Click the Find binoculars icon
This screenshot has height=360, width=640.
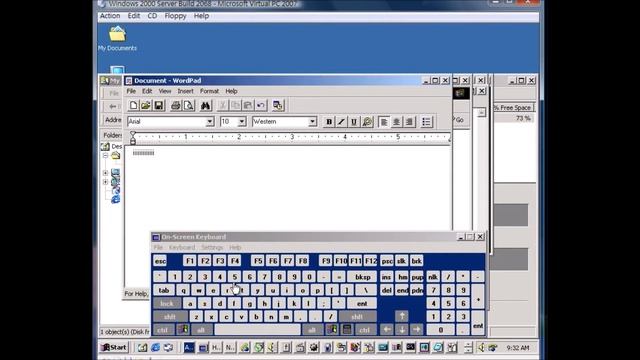pos(205,105)
